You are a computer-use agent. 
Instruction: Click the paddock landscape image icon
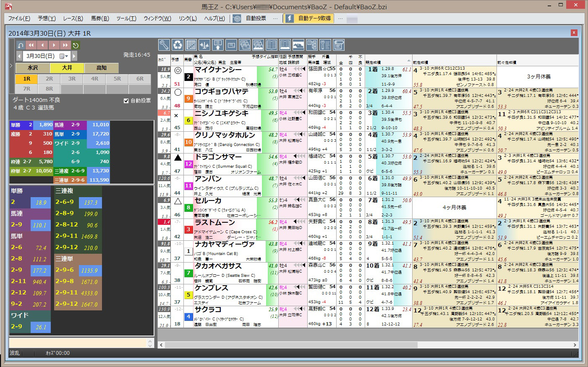click(x=299, y=45)
